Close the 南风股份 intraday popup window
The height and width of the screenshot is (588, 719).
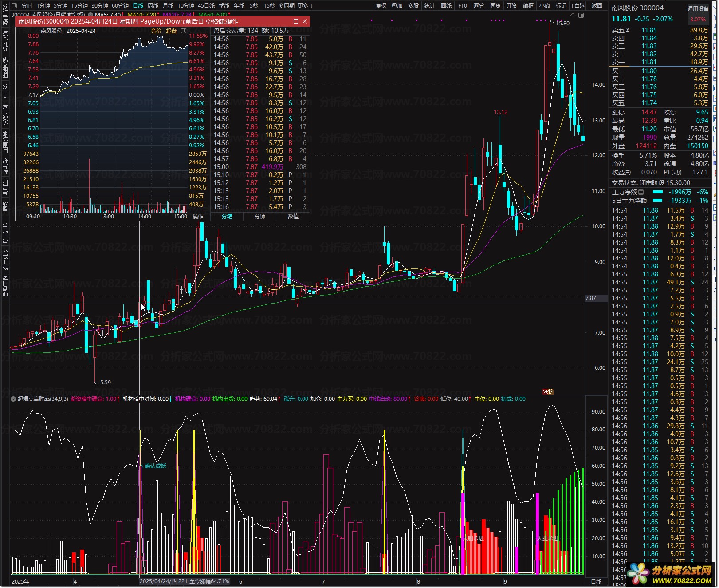(x=305, y=21)
